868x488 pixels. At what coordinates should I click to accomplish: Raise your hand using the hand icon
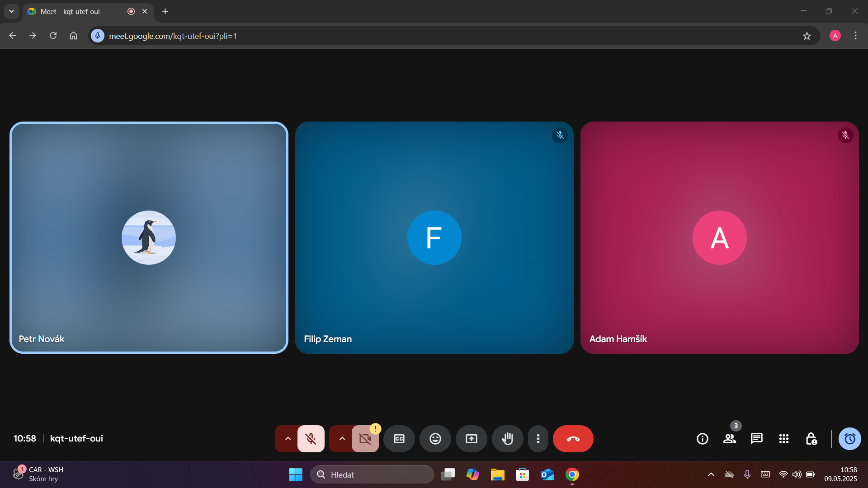click(x=507, y=438)
